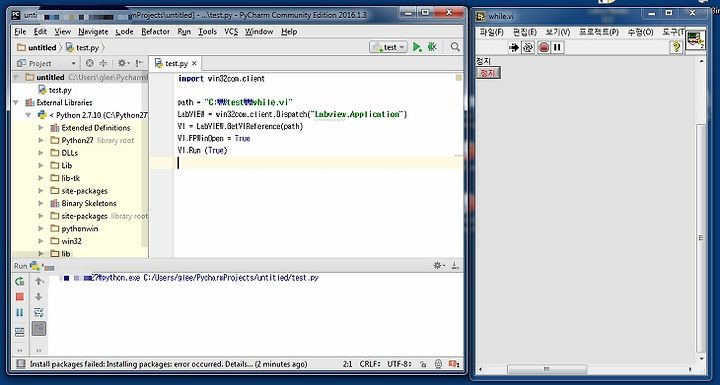
Task: Click scroll from source target icon
Action: click(x=90, y=63)
